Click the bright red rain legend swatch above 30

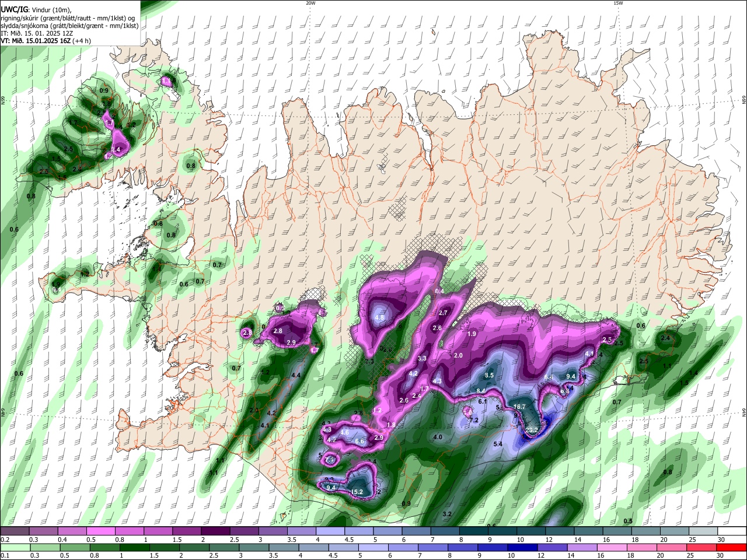(732, 547)
